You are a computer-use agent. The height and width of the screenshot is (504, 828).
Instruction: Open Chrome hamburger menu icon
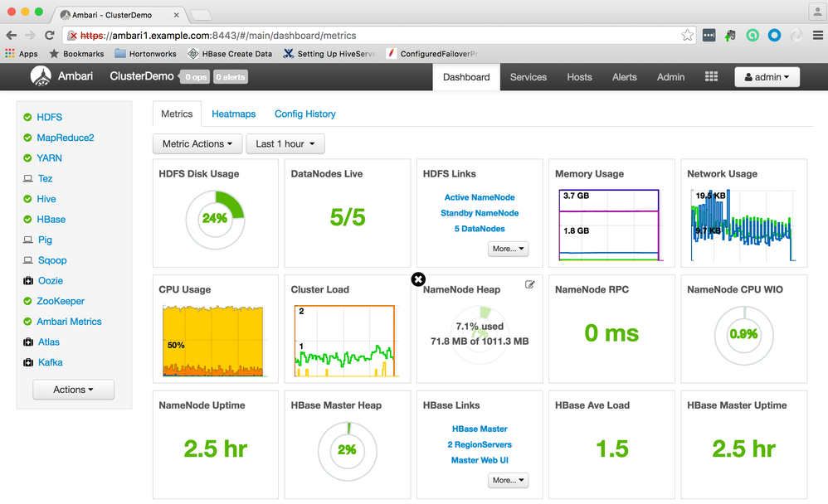coord(818,36)
